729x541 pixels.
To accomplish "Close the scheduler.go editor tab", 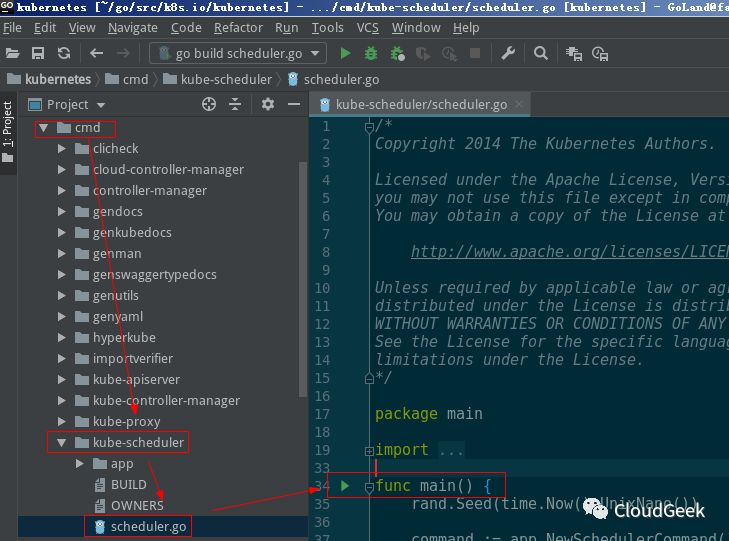I will tap(519, 104).
